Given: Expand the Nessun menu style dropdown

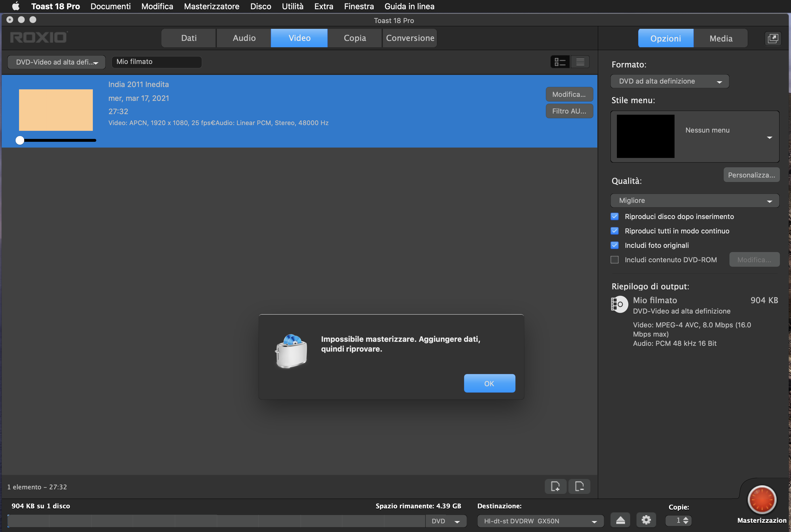Looking at the screenshot, I should (x=695, y=136).
